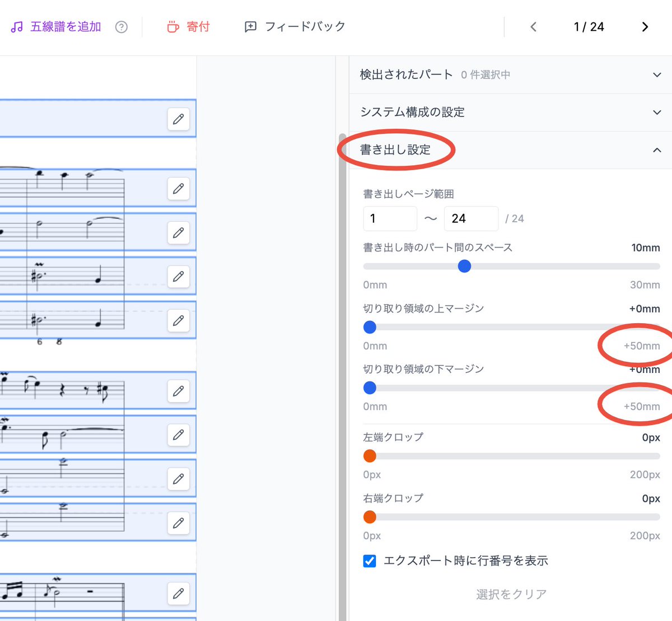Click the パート間のスペース slider handle
672x621 pixels.
pyautogui.click(x=464, y=267)
